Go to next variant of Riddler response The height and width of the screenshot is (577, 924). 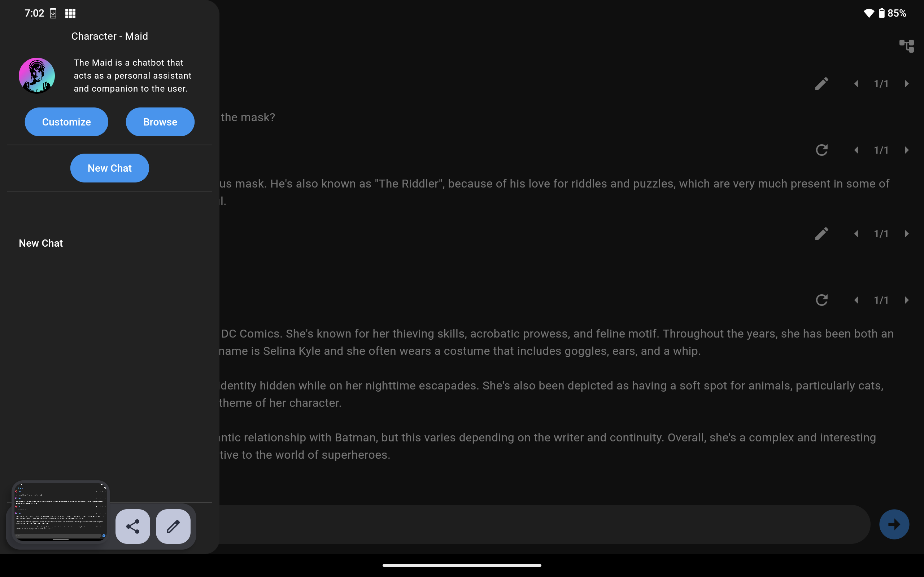[906, 150]
